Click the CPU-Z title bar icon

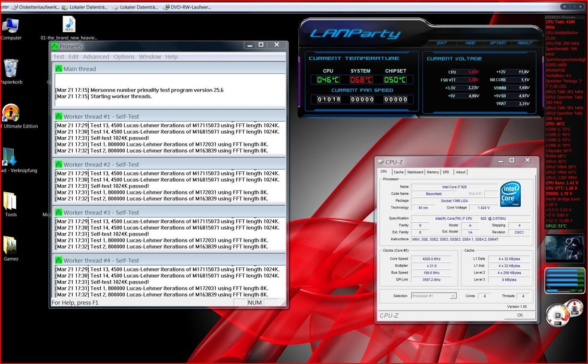381,162
